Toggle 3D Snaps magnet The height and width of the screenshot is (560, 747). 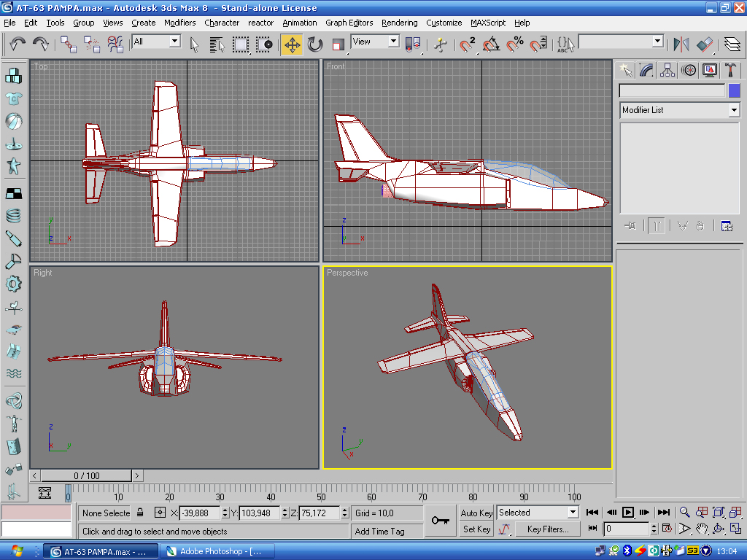[468, 44]
